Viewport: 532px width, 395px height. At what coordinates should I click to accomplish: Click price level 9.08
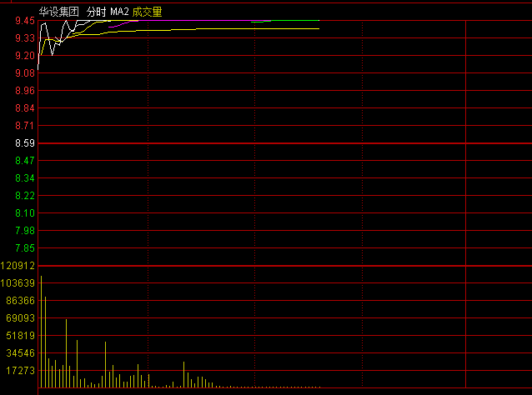25,73
